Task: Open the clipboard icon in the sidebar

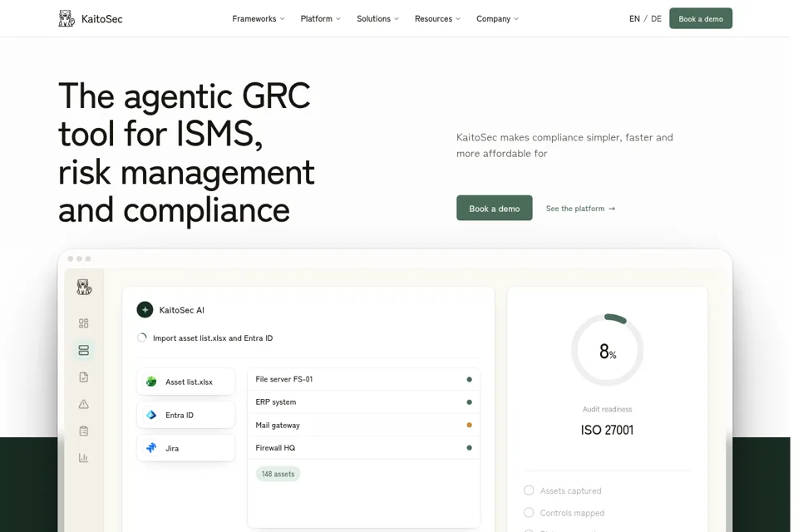Action: [x=84, y=431]
